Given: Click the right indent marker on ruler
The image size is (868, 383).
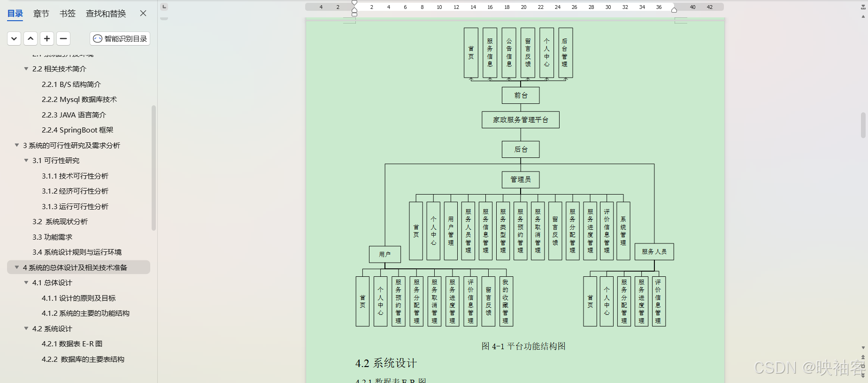Looking at the screenshot, I should (x=674, y=10).
